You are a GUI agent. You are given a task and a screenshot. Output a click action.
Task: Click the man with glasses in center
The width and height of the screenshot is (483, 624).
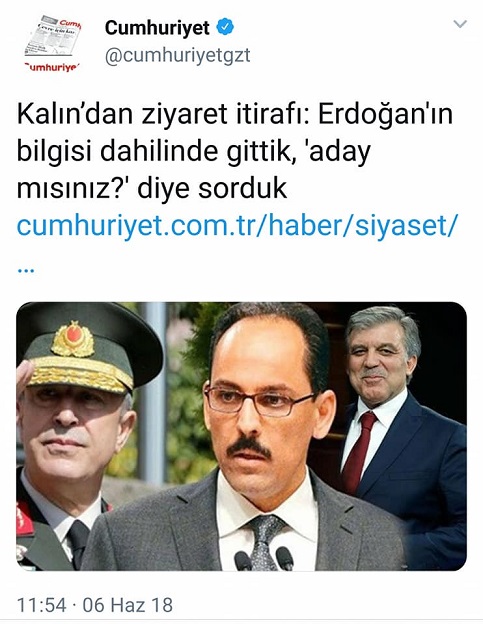[x=255, y=438]
